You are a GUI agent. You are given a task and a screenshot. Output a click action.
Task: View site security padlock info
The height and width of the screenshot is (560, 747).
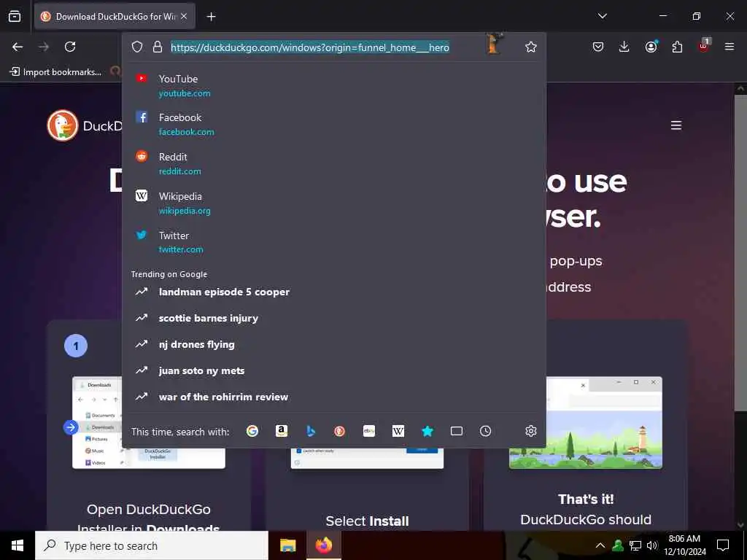(x=158, y=47)
